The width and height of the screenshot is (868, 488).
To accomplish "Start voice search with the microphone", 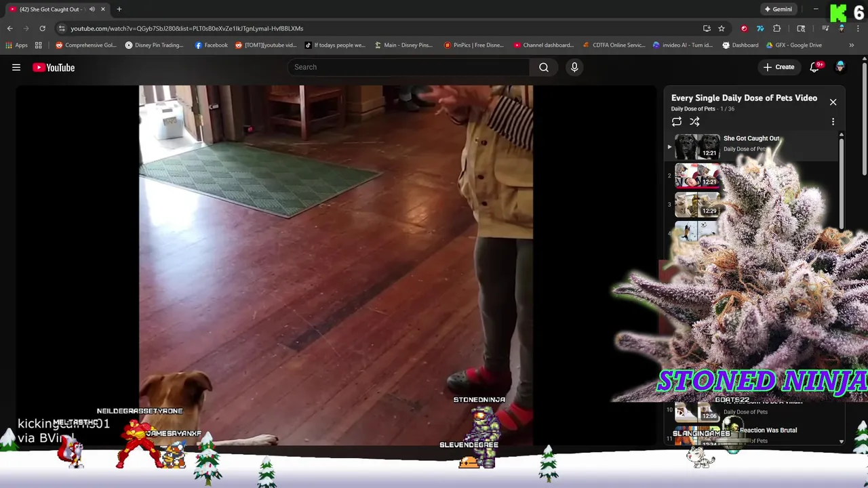I will 574,67.
